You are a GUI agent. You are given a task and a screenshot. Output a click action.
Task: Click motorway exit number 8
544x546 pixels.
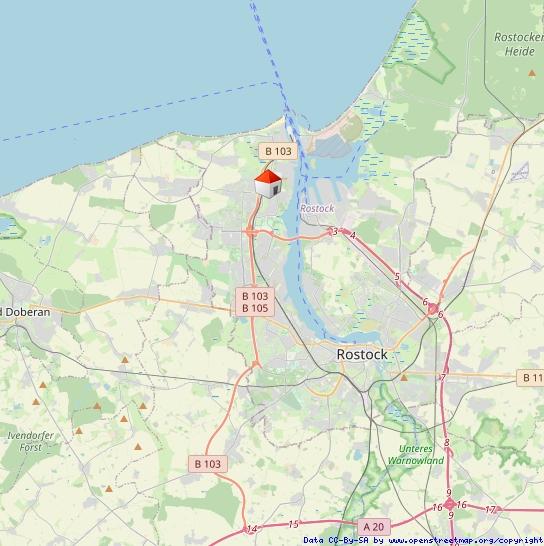click(x=447, y=443)
